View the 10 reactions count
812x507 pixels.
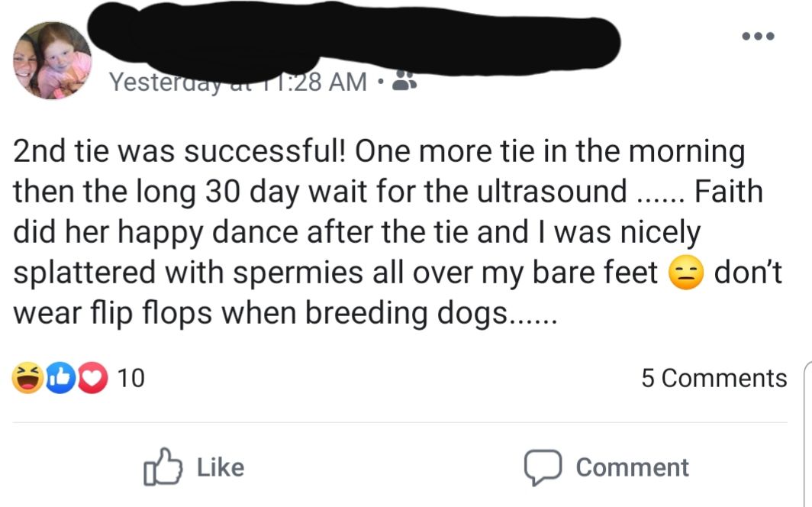click(x=132, y=377)
